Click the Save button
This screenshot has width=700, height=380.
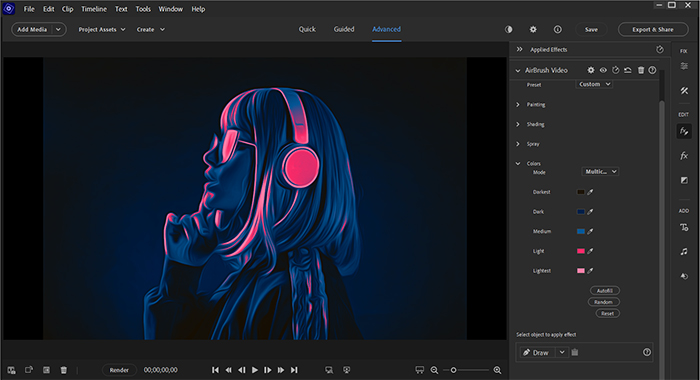(591, 29)
